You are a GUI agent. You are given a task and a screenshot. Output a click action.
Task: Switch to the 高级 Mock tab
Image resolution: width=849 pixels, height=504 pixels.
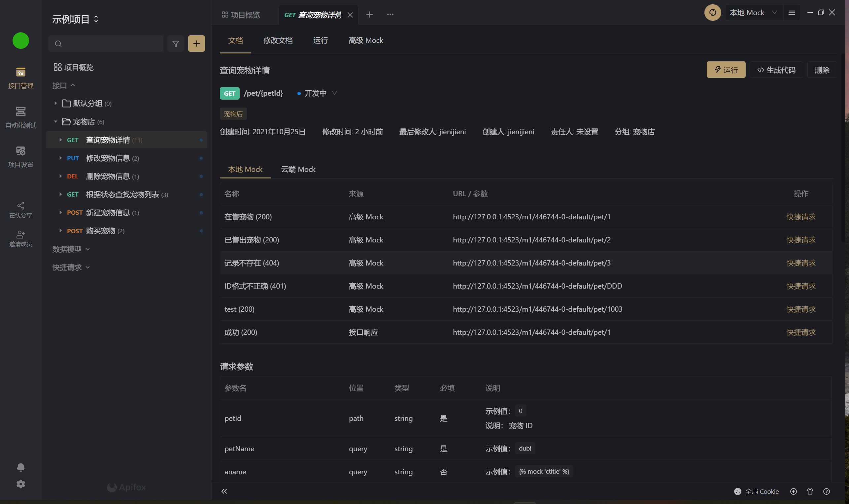[366, 40]
